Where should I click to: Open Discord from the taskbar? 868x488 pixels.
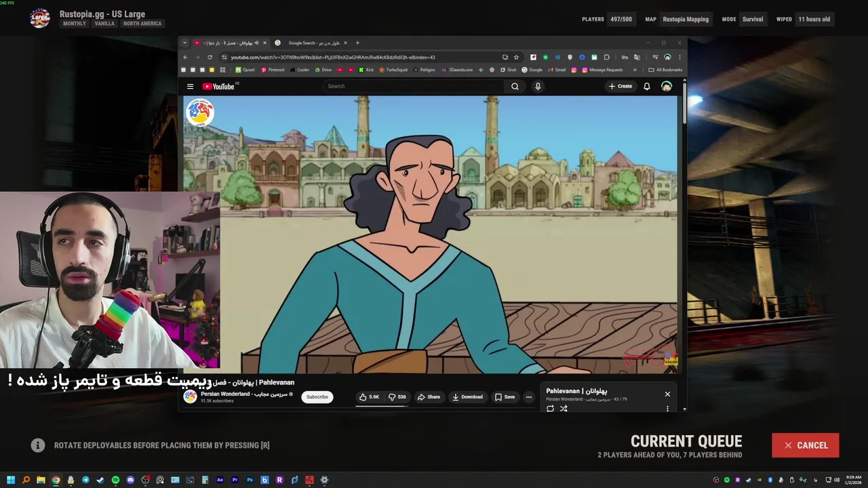[x=130, y=480]
